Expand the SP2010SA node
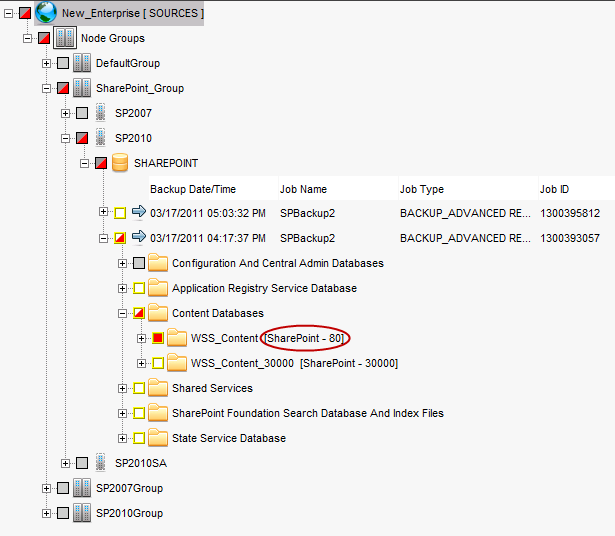 point(66,463)
